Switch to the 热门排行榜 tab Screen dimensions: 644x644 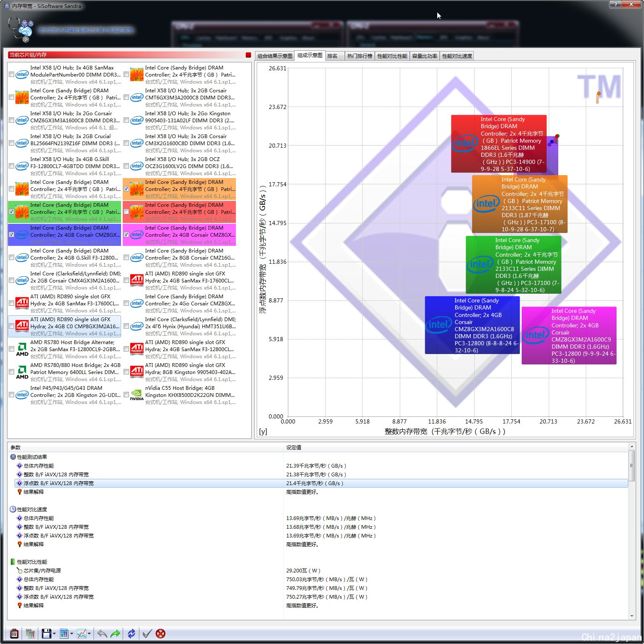[360, 56]
